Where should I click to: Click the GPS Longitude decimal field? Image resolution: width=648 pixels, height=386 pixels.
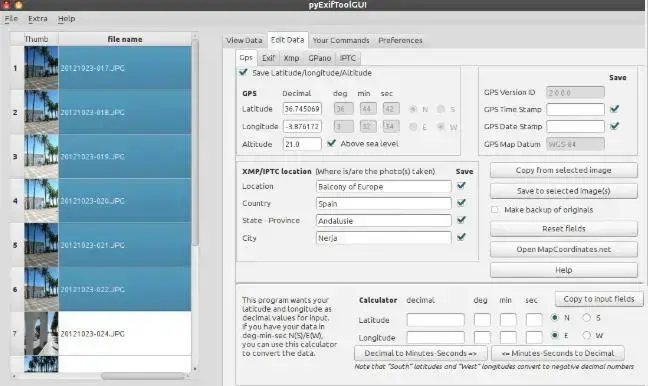302,126
